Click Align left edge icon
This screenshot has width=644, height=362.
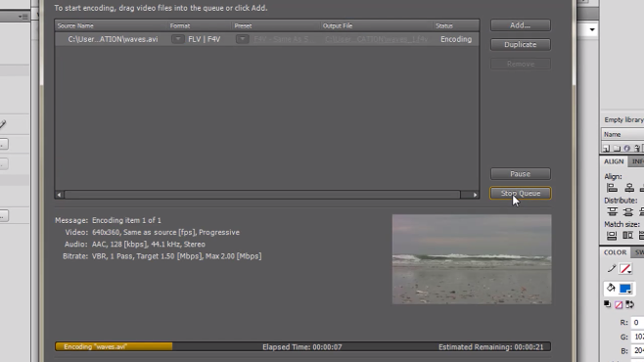click(x=612, y=188)
